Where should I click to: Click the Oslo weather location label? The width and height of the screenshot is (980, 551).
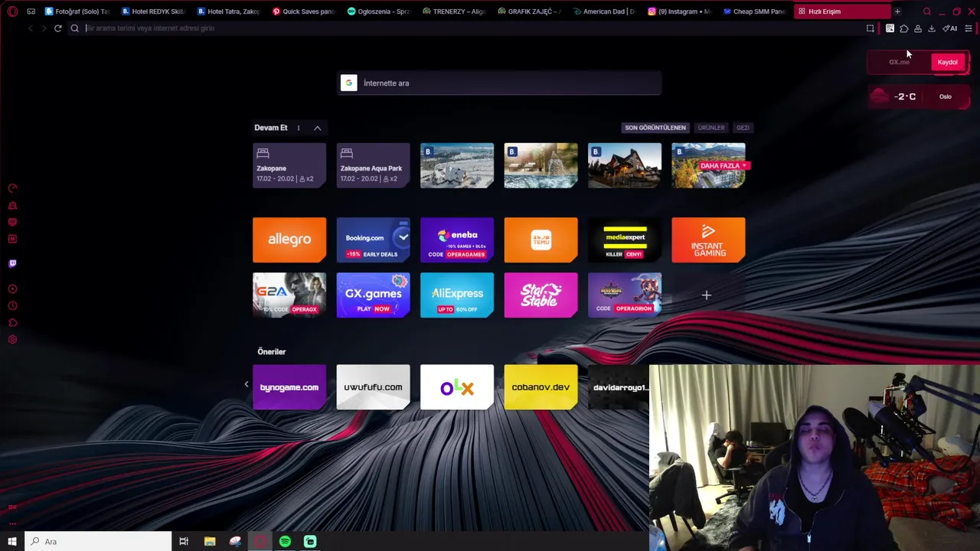pyautogui.click(x=946, y=96)
